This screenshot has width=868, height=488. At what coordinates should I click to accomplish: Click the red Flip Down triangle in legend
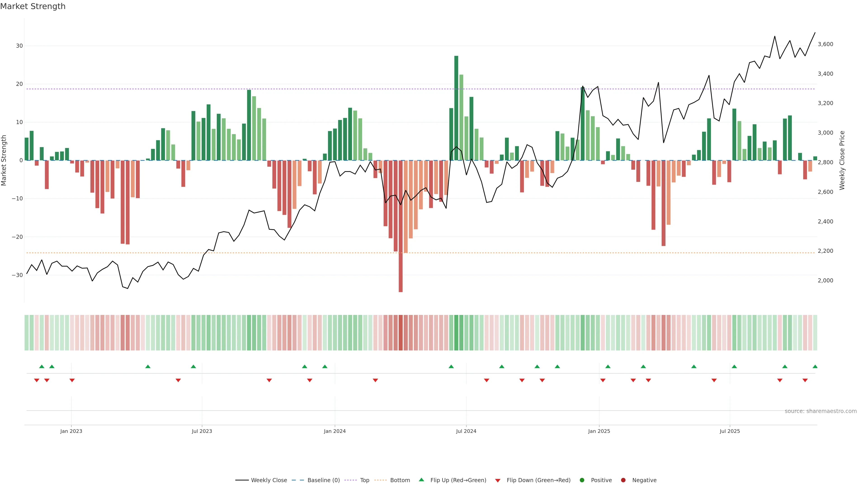(498, 481)
